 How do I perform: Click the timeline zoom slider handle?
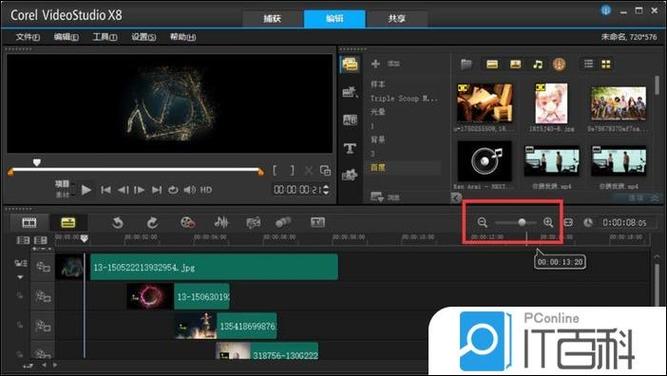point(522,222)
